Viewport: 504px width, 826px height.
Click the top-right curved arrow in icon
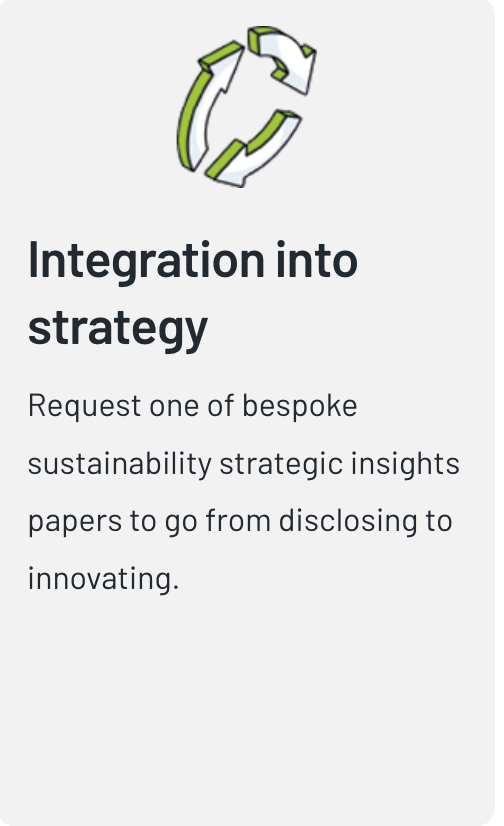point(282,59)
